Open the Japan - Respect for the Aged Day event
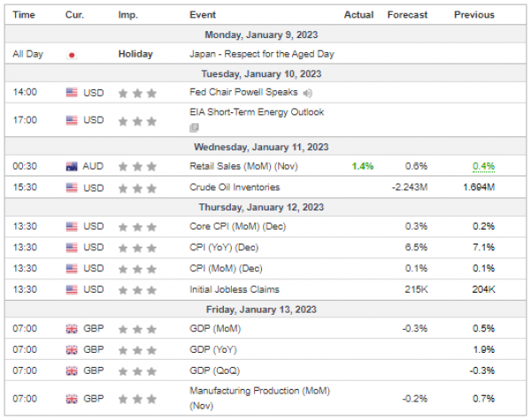This screenshot has height=420, width=531. coord(262,54)
